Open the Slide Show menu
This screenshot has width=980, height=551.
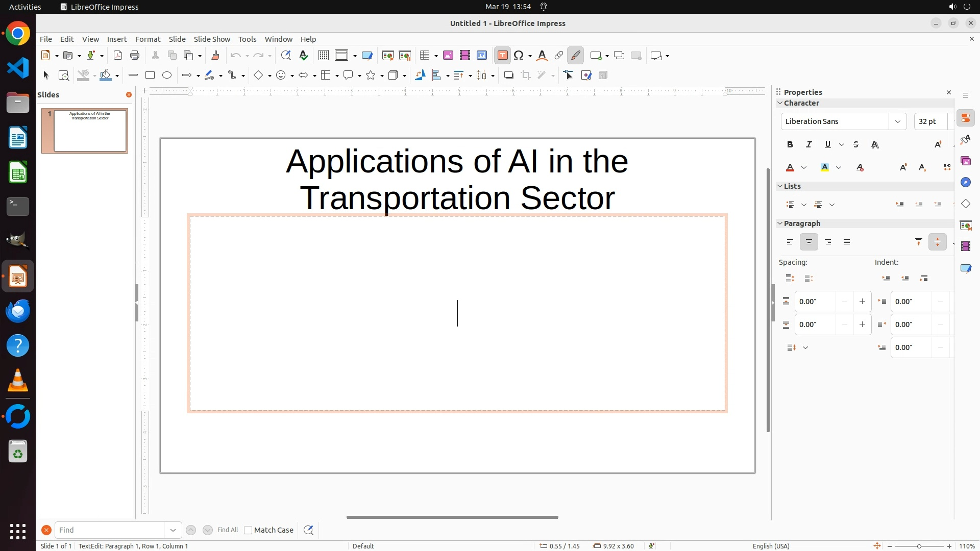click(212, 39)
